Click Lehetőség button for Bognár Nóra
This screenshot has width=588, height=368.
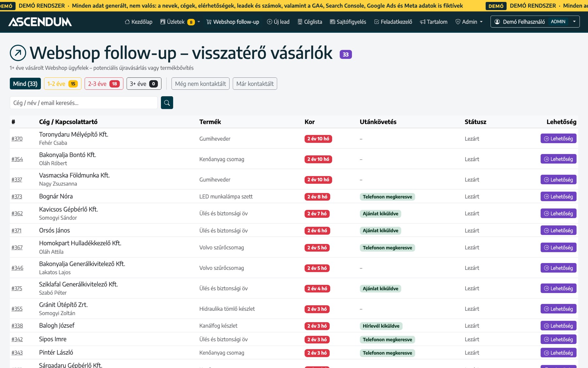558,197
